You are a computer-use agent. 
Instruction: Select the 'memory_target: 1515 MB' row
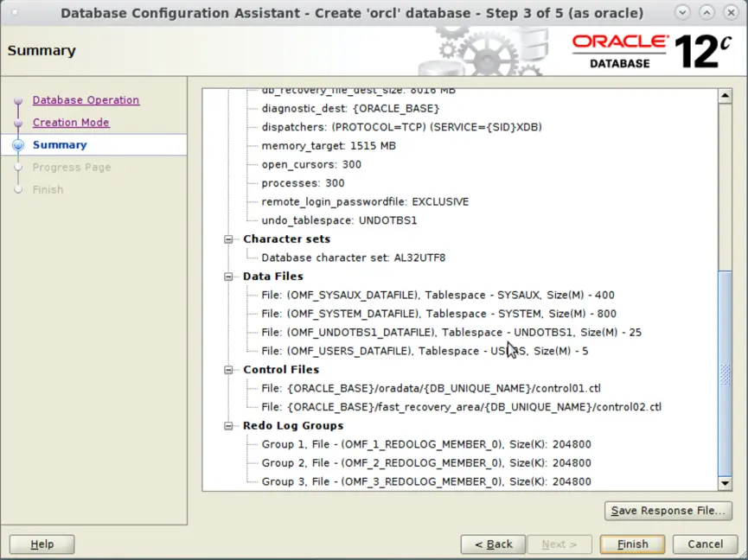(329, 146)
